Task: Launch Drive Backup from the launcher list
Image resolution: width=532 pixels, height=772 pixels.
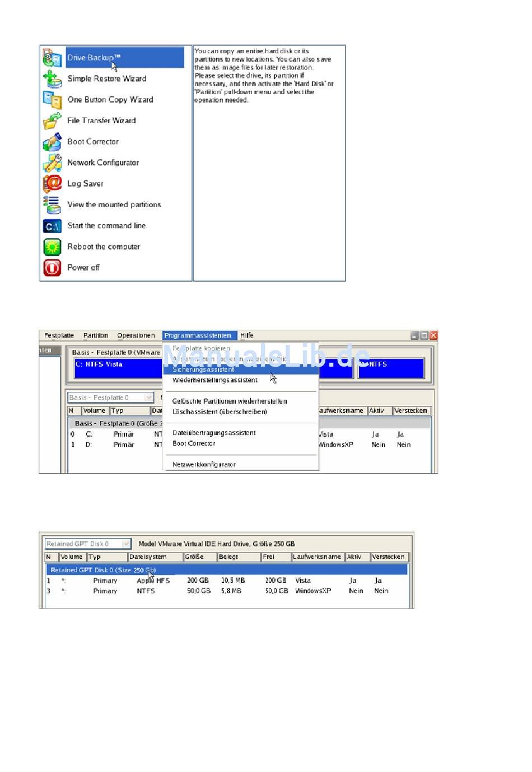Action: click(x=125, y=58)
